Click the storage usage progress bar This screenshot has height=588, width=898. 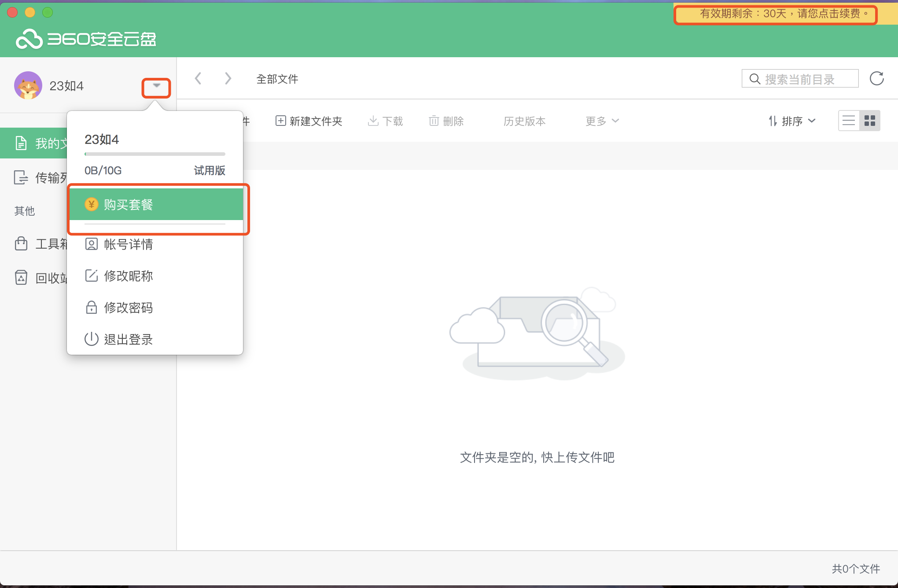155,154
